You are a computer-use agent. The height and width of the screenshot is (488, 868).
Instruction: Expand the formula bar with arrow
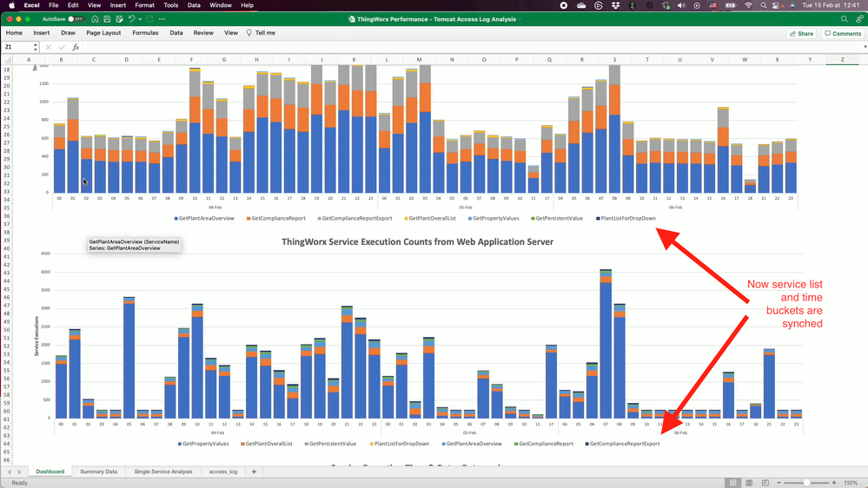[865, 47]
